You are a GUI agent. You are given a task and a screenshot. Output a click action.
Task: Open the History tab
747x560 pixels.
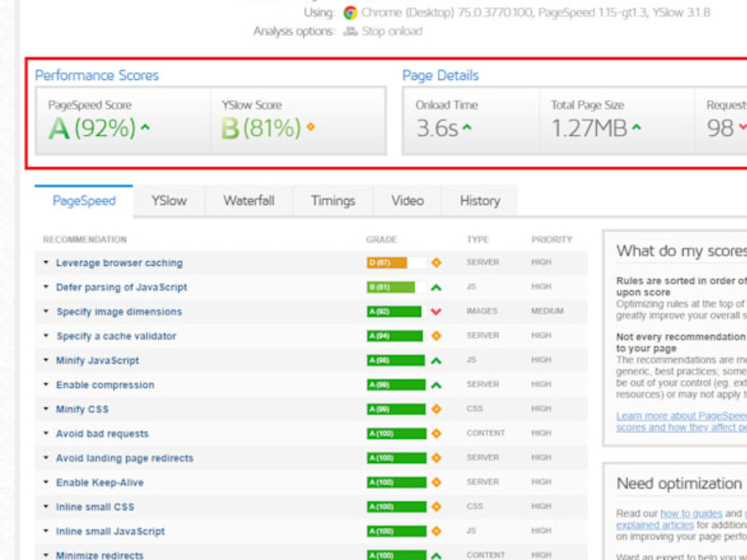pyautogui.click(x=480, y=201)
